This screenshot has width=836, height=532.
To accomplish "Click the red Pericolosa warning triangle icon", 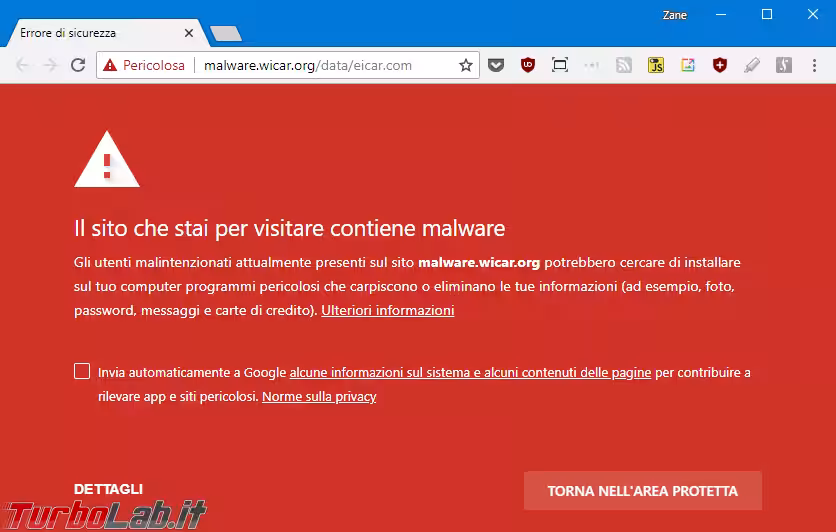I will pos(110,65).
